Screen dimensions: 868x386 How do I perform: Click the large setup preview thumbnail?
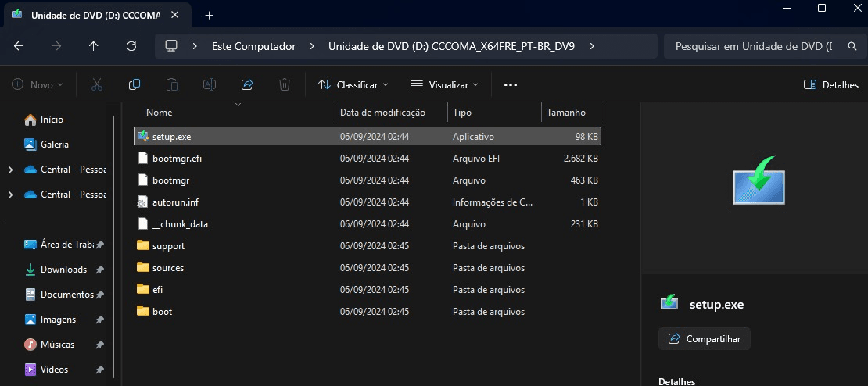coord(759,180)
